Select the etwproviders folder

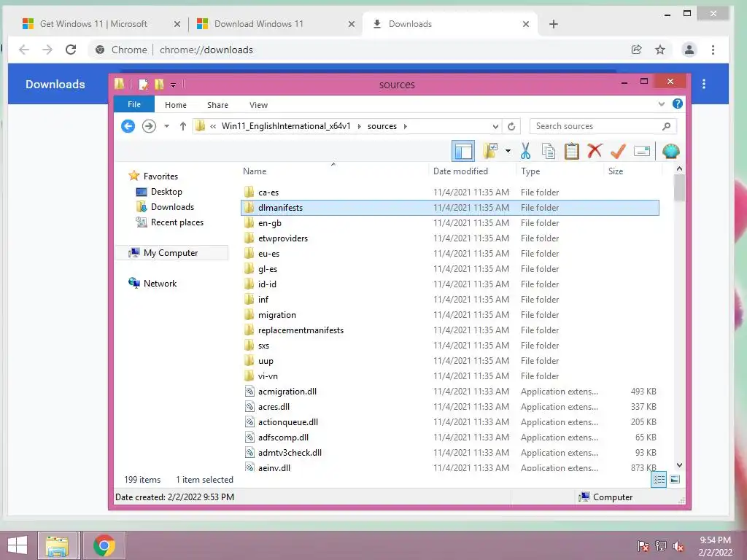coord(450,238)
